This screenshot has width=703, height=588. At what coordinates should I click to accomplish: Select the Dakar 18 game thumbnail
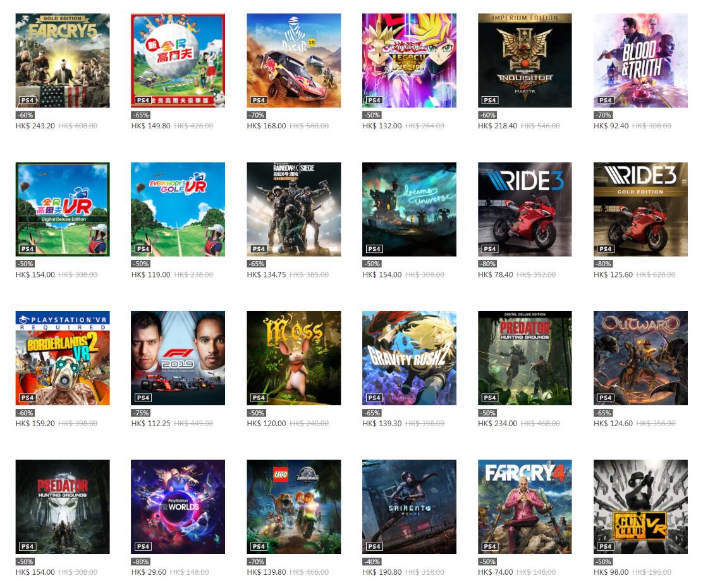(x=294, y=61)
